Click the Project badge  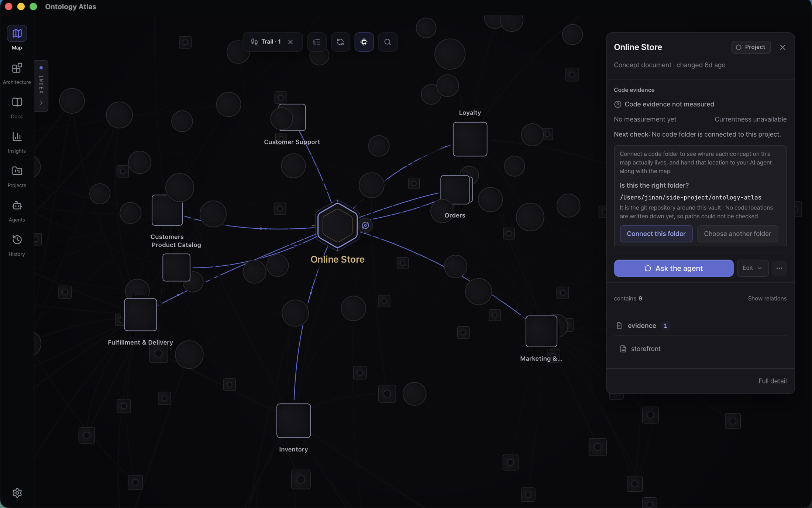(x=751, y=47)
